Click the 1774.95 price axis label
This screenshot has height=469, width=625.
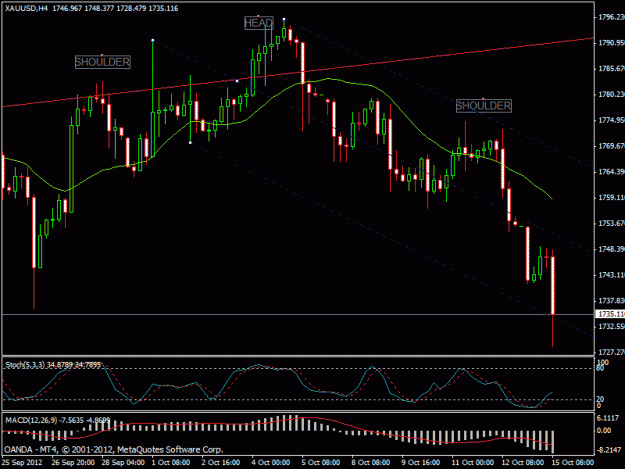[x=611, y=120]
